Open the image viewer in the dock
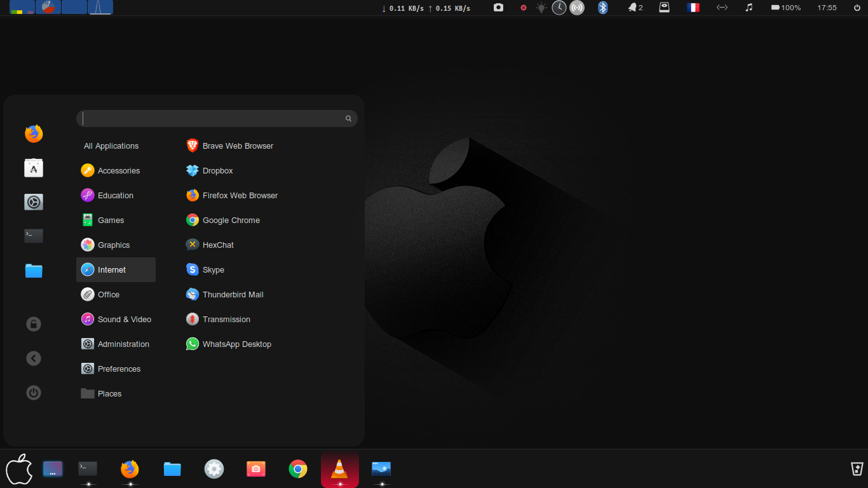This screenshot has height=488, width=868. 381,469
